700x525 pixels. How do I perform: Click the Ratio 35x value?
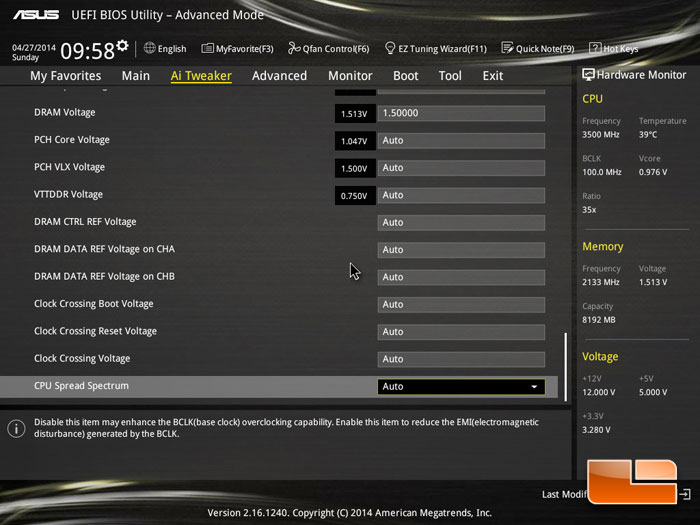[589, 209]
